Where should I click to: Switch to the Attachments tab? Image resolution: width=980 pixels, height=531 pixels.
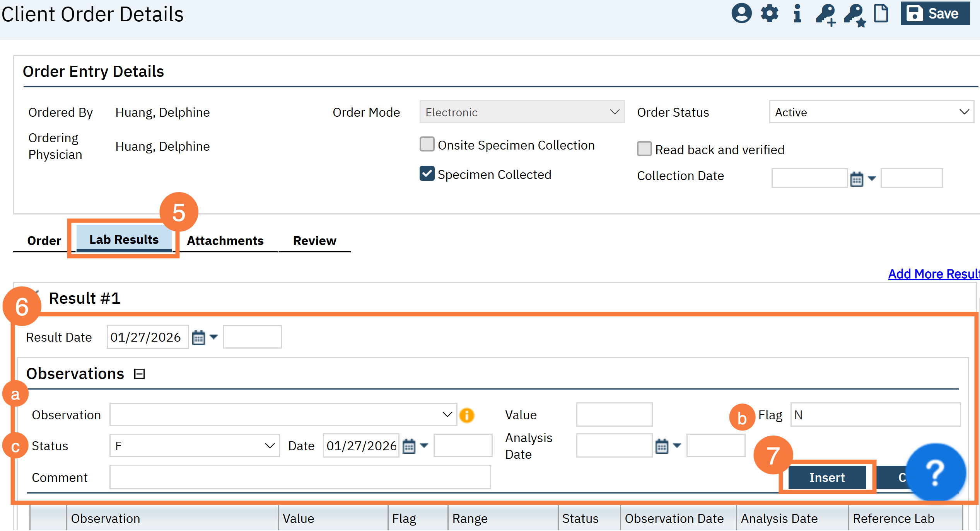[225, 241]
